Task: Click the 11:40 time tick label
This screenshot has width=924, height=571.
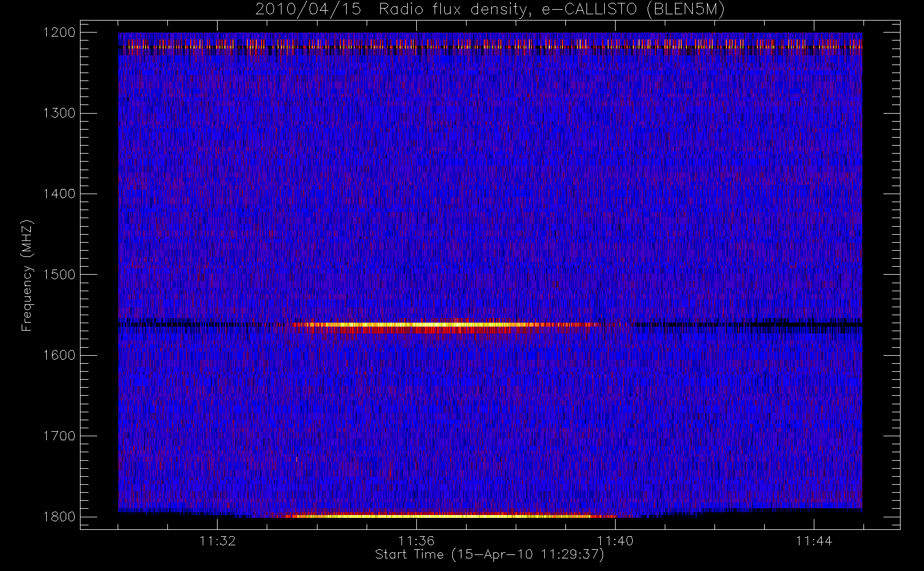Action: (x=615, y=541)
